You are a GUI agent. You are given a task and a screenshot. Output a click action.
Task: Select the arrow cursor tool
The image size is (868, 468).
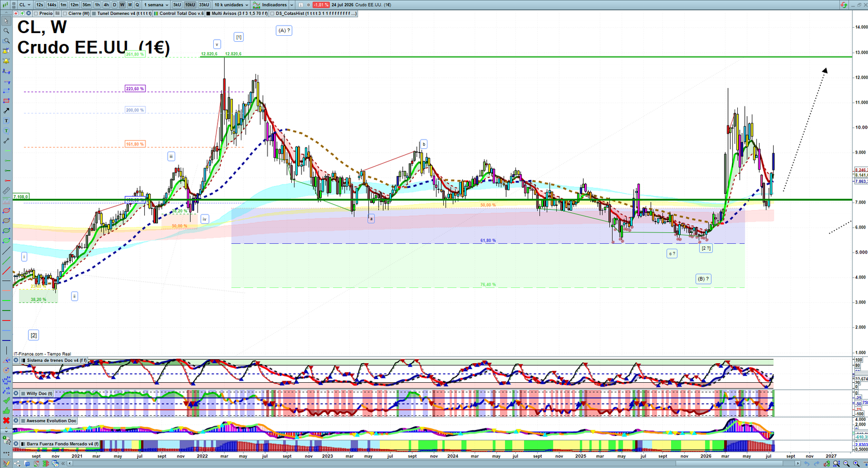7,21
